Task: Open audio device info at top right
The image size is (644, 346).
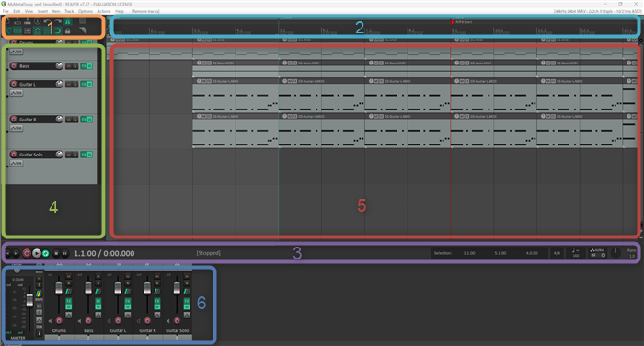Action: click(x=597, y=11)
